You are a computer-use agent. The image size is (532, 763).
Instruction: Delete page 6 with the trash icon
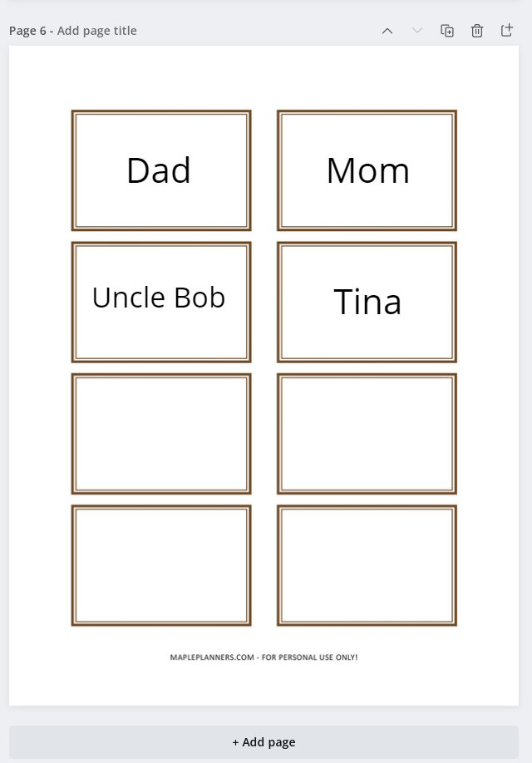[x=477, y=31]
